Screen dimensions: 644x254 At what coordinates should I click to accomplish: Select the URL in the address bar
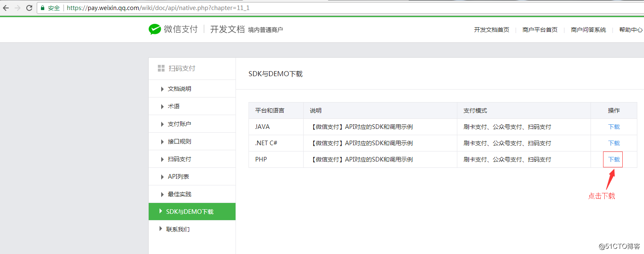158,8
